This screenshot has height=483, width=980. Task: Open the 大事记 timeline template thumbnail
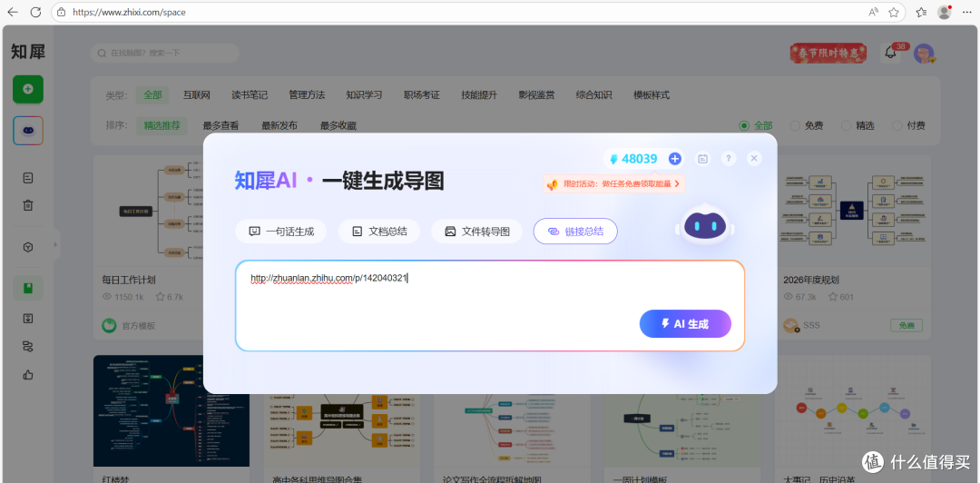852,411
